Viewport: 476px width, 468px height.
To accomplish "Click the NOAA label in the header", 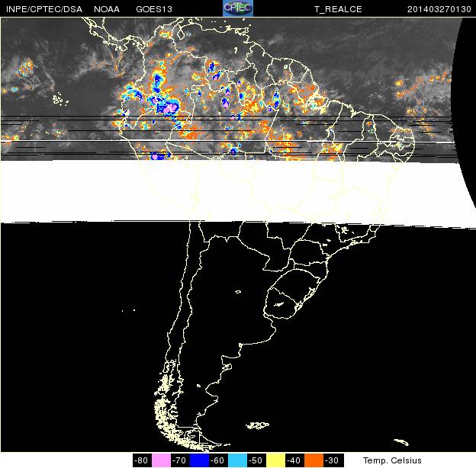I will pos(107,8).
